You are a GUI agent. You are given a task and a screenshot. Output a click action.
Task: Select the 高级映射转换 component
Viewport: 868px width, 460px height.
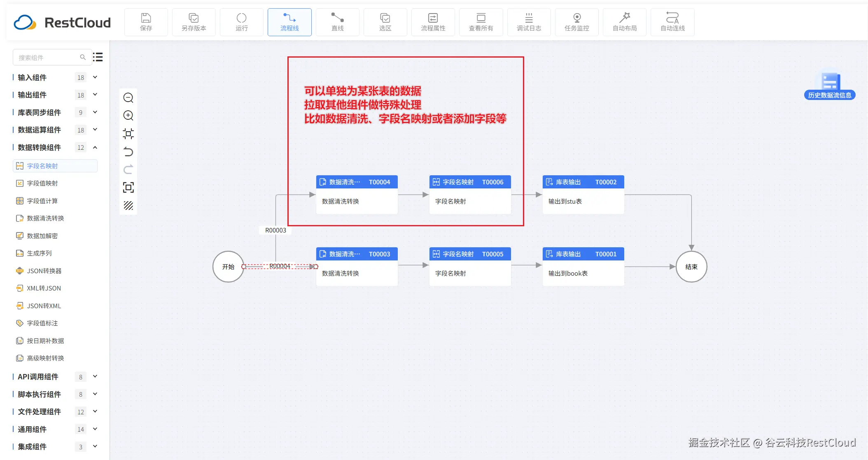(55, 358)
